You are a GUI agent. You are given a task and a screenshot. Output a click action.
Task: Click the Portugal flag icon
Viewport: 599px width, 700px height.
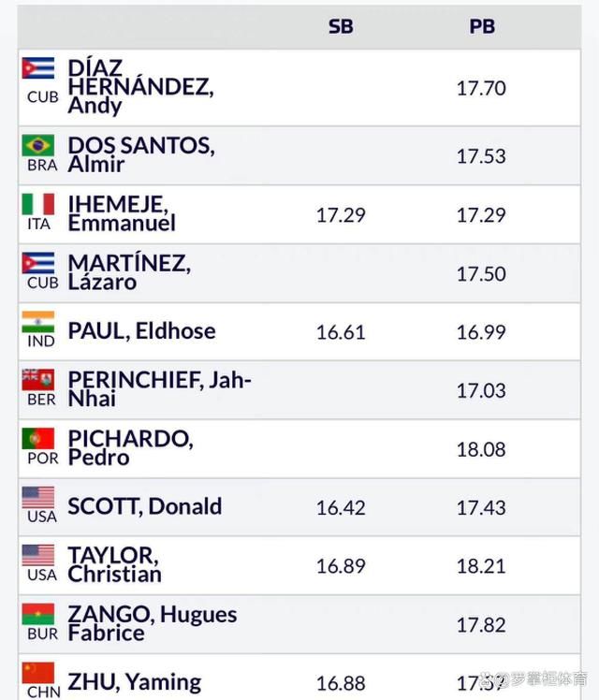click(38, 438)
